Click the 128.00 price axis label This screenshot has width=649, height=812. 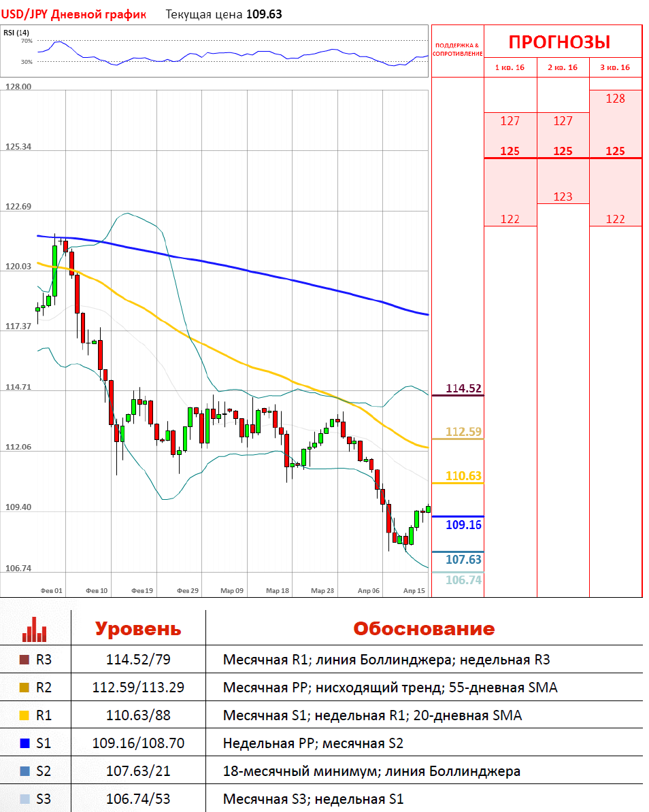click(18, 86)
